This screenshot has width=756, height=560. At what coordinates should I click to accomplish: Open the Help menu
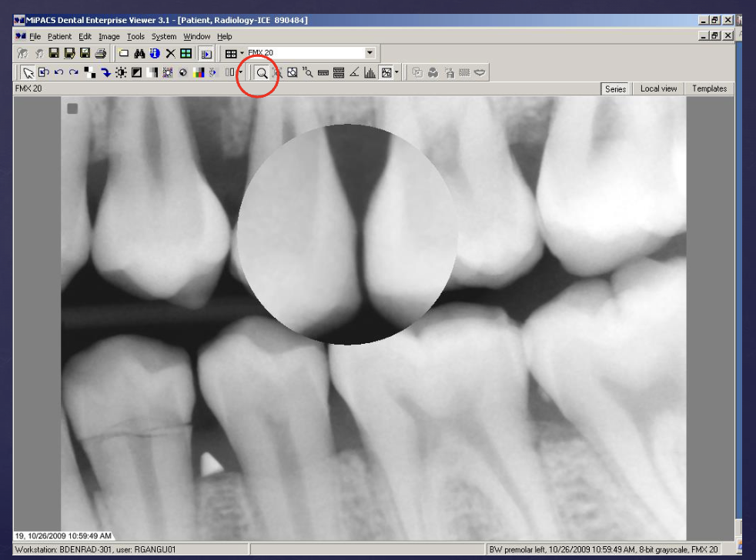[x=224, y=37]
